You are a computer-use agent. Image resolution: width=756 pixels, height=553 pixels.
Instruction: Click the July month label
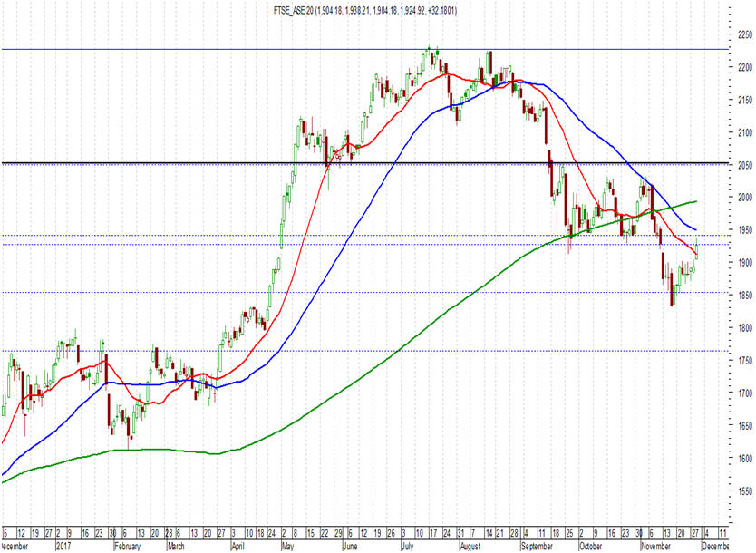[407, 547]
